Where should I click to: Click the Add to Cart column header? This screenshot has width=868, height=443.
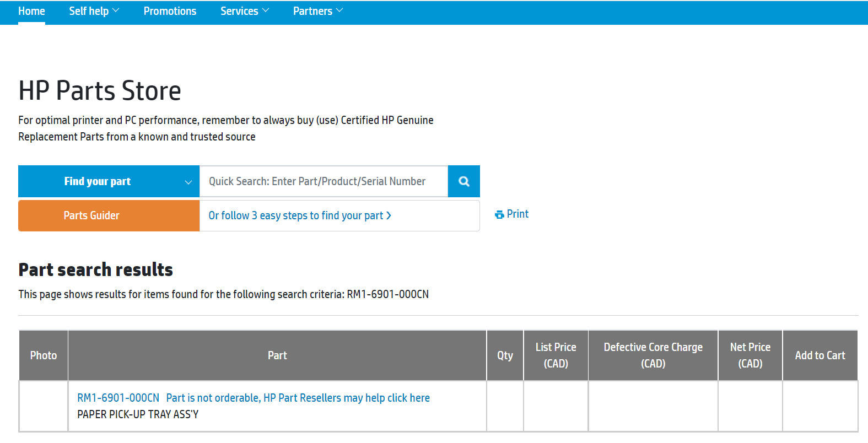pos(820,355)
